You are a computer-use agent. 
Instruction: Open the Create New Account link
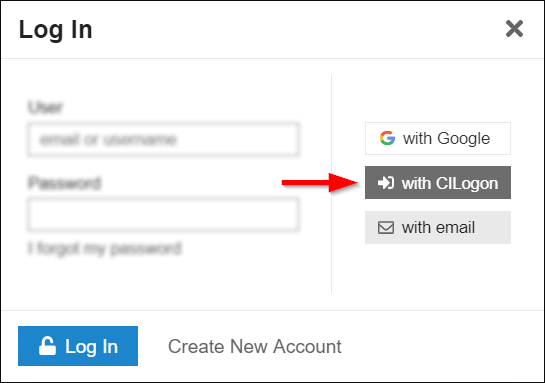pyautogui.click(x=255, y=347)
